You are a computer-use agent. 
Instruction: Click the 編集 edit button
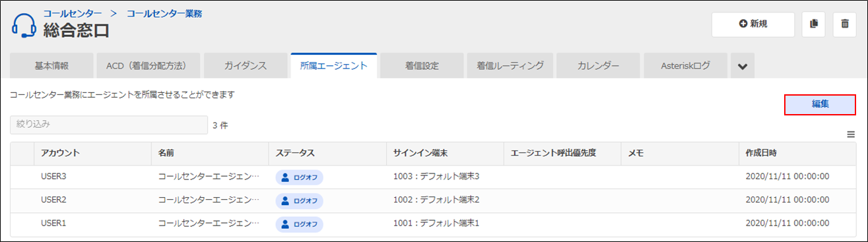820,104
